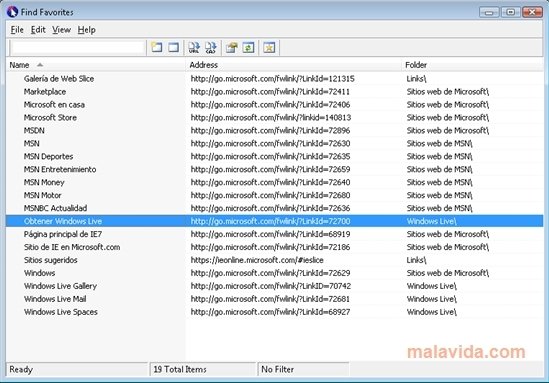The height and width of the screenshot is (383, 549).
Task: Select Sitio de IE en Microsoft.com
Action: pos(72,247)
